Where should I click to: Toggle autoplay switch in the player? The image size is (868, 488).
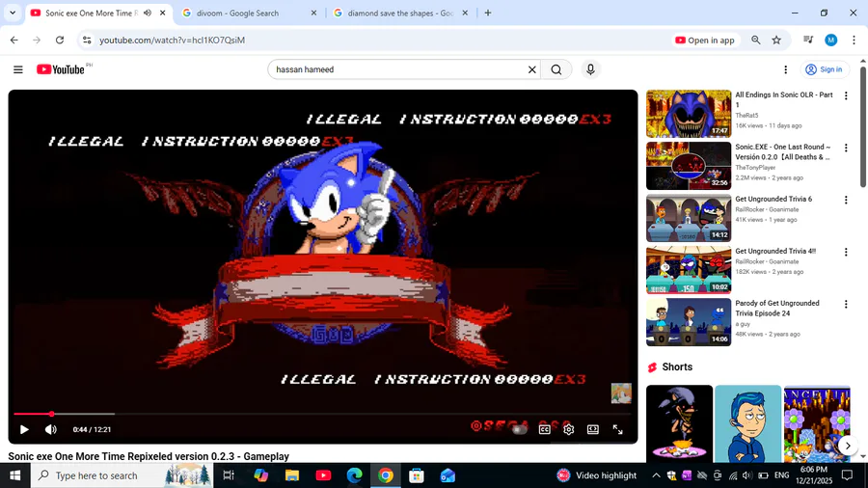pos(519,429)
